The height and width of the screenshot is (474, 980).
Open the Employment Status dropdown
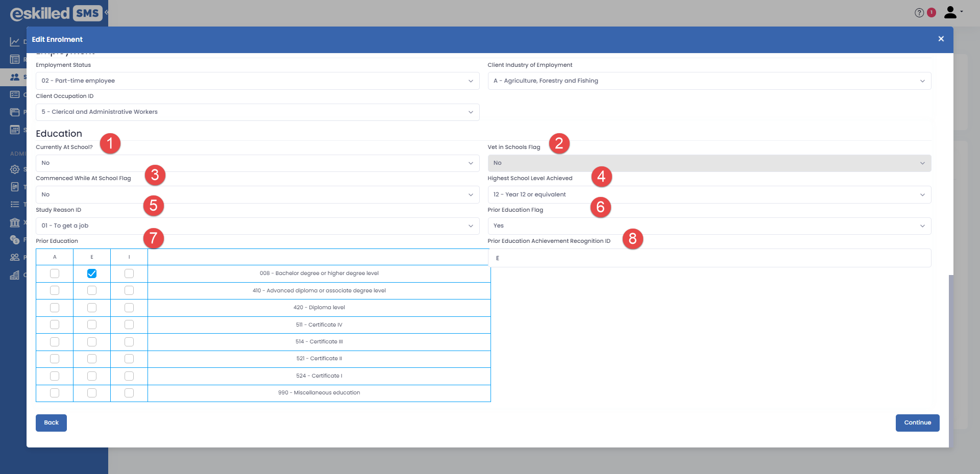257,81
